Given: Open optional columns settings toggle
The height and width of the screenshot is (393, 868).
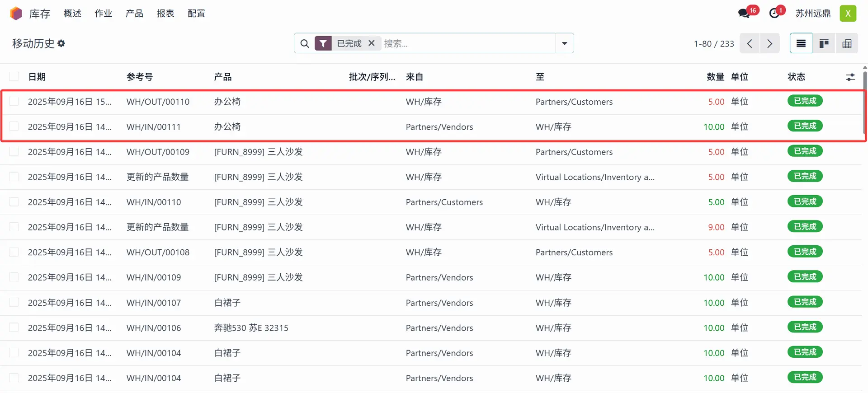Looking at the screenshot, I should pos(850,77).
